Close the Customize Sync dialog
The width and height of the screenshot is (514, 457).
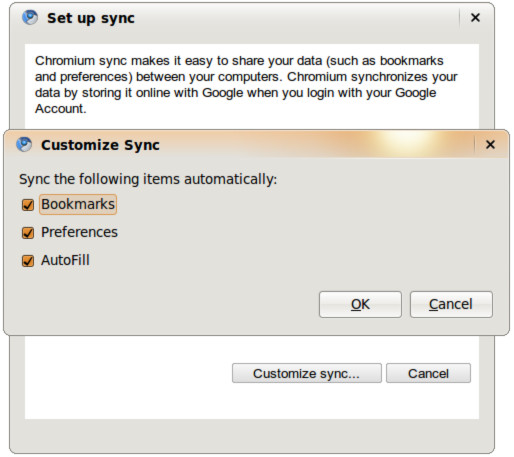[x=490, y=145]
